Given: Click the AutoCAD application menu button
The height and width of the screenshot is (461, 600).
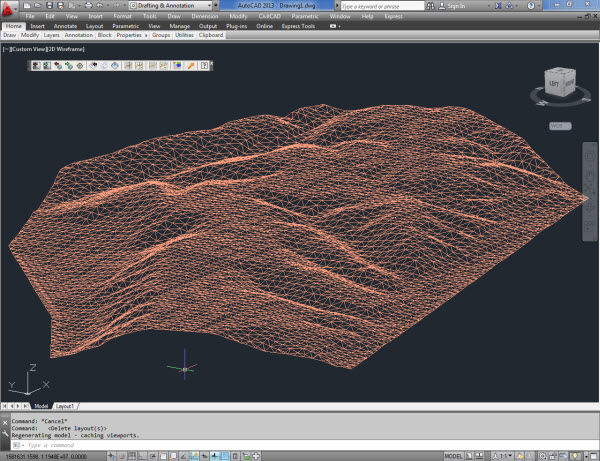Looking at the screenshot, I should point(9,9).
